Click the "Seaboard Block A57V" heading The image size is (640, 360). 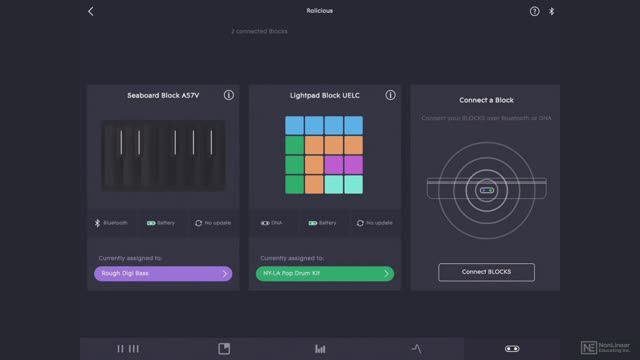[x=163, y=96]
